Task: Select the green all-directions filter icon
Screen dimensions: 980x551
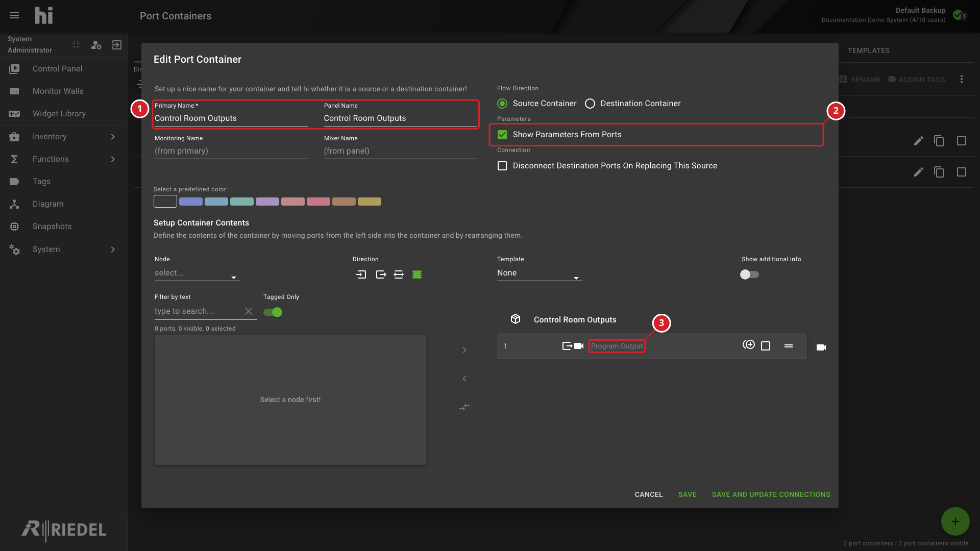Action: 417,274
